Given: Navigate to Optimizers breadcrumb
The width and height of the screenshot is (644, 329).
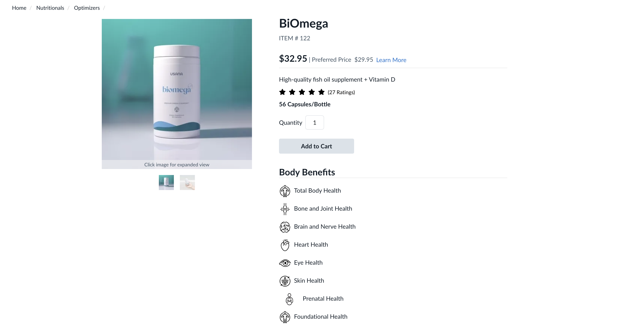Looking at the screenshot, I should (x=87, y=8).
